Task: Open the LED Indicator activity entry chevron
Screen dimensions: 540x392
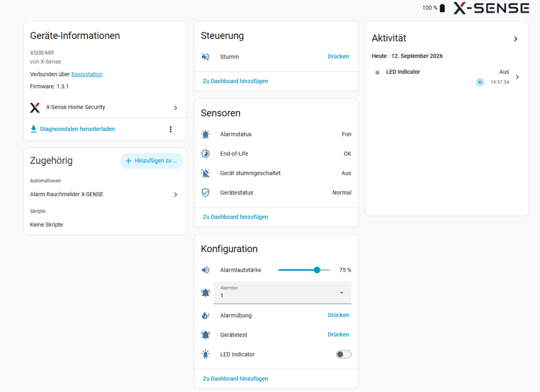Action: point(517,77)
